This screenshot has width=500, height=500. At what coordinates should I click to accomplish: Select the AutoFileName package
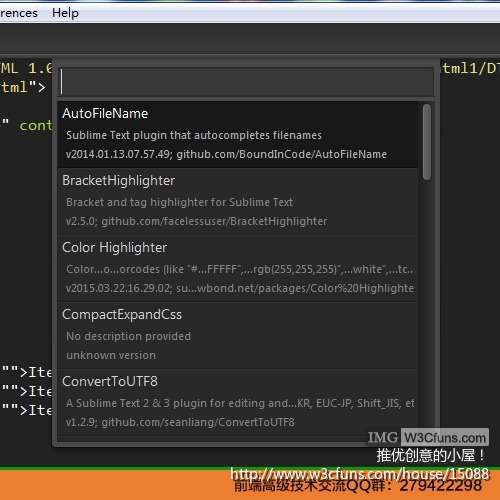coord(238,135)
